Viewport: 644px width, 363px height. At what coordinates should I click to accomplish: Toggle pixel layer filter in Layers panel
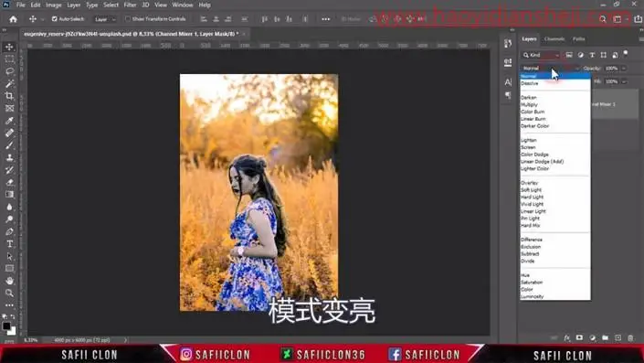[569, 55]
